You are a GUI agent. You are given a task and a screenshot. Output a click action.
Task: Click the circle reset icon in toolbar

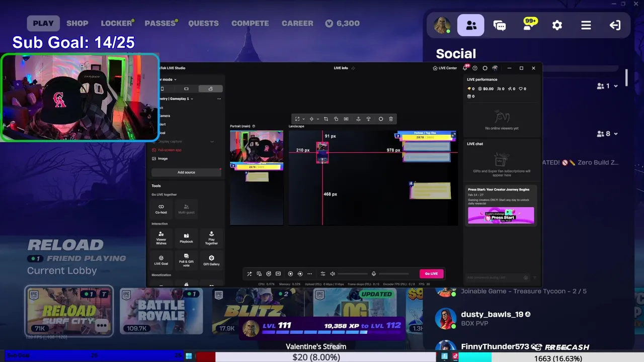click(381, 119)
